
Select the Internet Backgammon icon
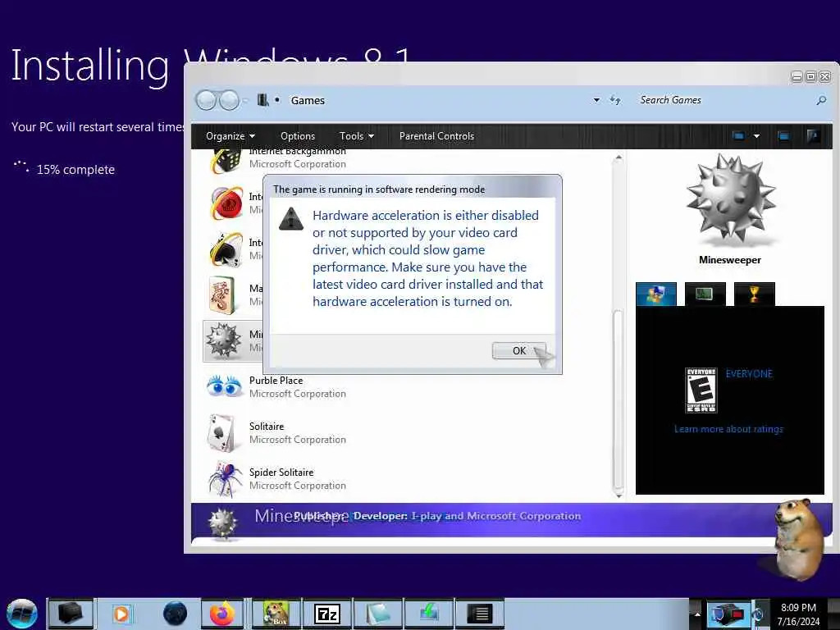(225, 161)
